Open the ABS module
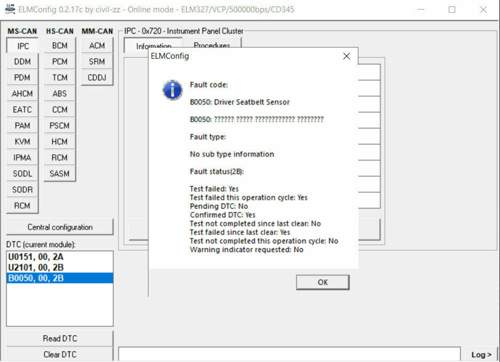The width and height of the screenshot is (500, 362). pos(60,94)
